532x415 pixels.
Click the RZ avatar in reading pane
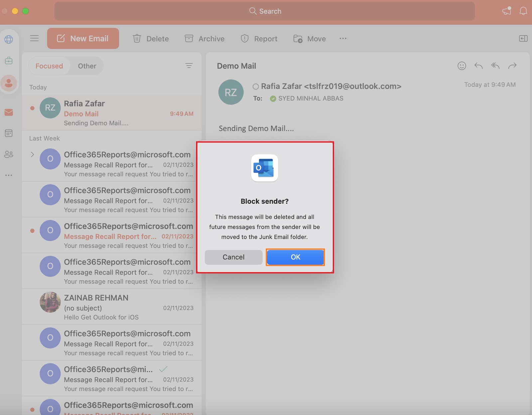click(231, 92)
